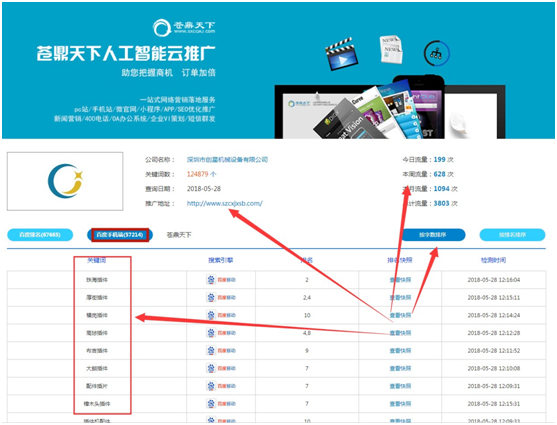This screenshot has height=425, width=557.
Task: View 查看快照 for the 12:12:28 row
Action: [400, 333]
